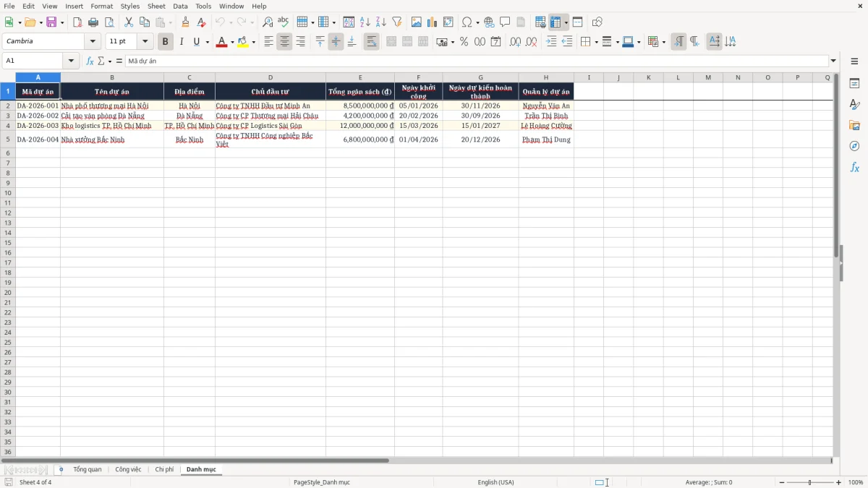The image size is (868, 488).
Task: Click zoom in plus button
Action: (838, 482)
